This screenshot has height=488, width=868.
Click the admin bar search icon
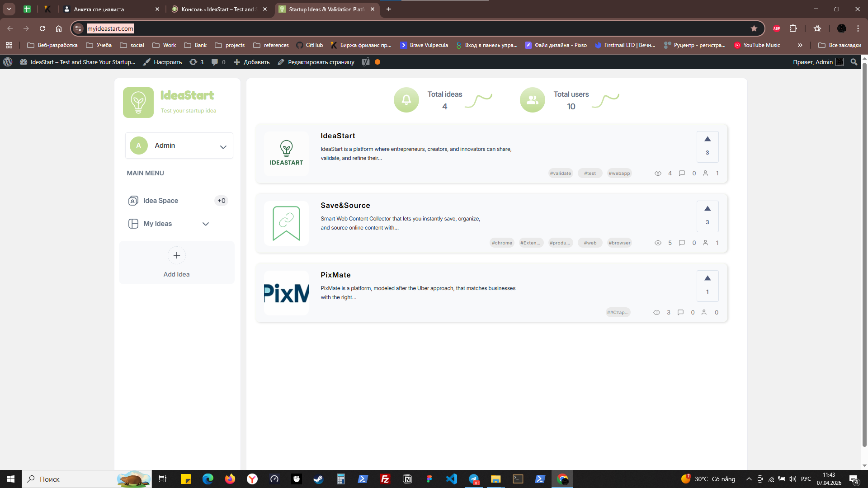854,62
